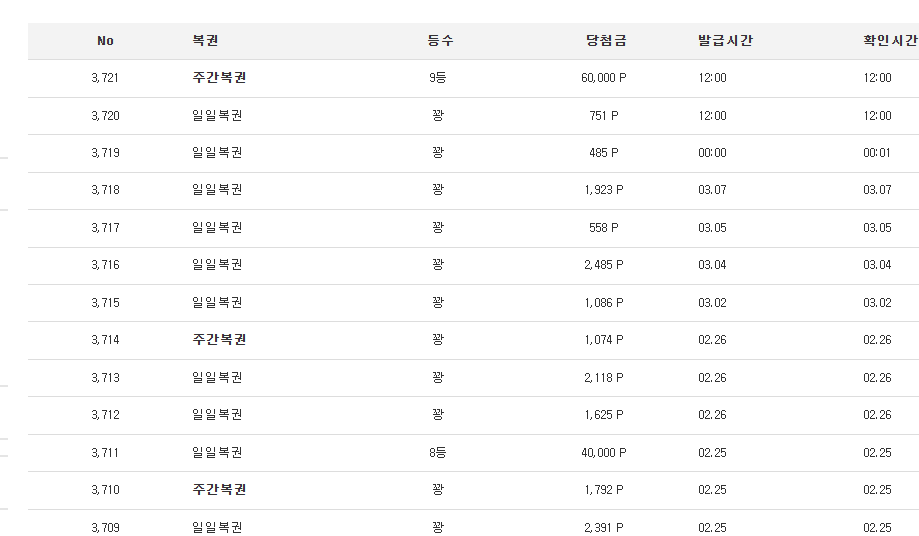Image resolution: width=919 pixels, height=536 pixels.
Task: Click the 8등 rank cell
Action: point(438,453)
